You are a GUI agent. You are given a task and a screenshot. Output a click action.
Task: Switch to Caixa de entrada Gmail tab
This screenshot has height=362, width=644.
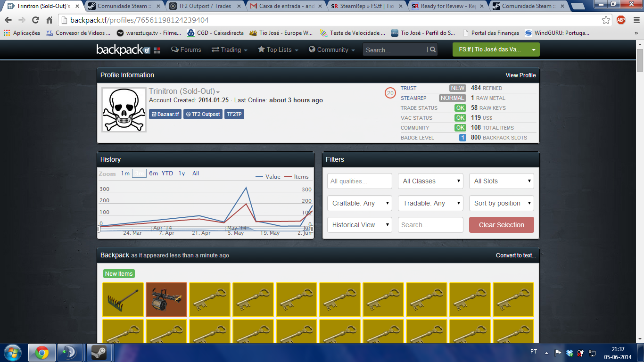(x=286, y=6)
